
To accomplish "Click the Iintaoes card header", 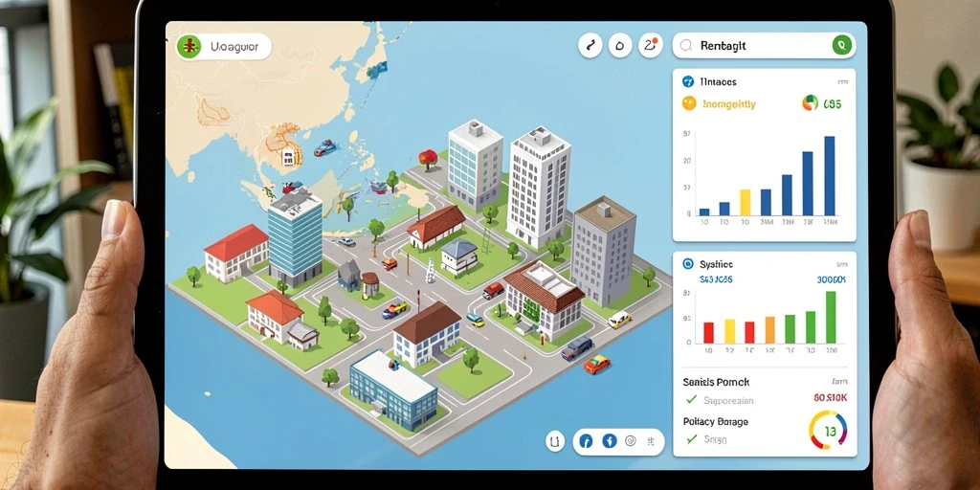I will point(718,82).
